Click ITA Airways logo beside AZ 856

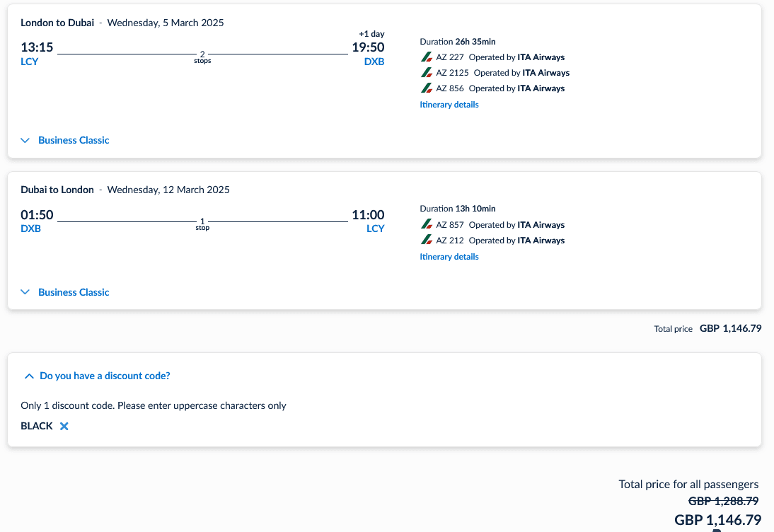426,88
